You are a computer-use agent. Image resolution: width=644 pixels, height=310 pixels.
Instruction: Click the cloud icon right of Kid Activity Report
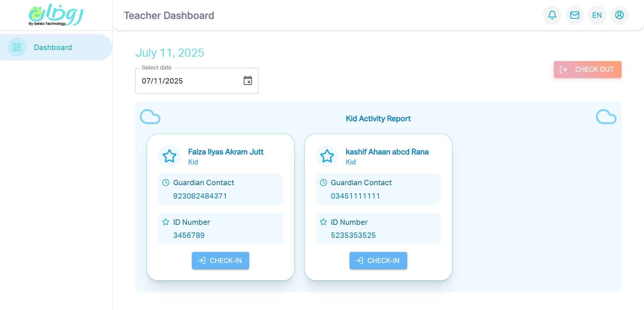606,117
